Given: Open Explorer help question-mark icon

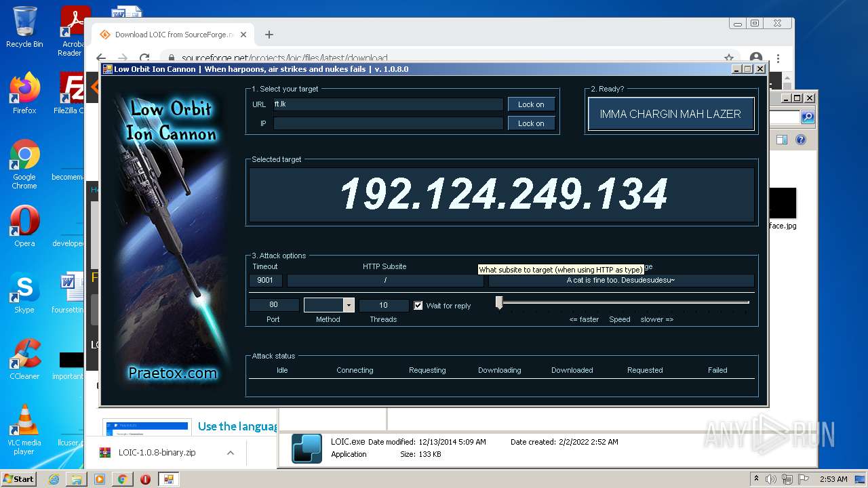Looking at the screenshot, I should tap(801, 140).
